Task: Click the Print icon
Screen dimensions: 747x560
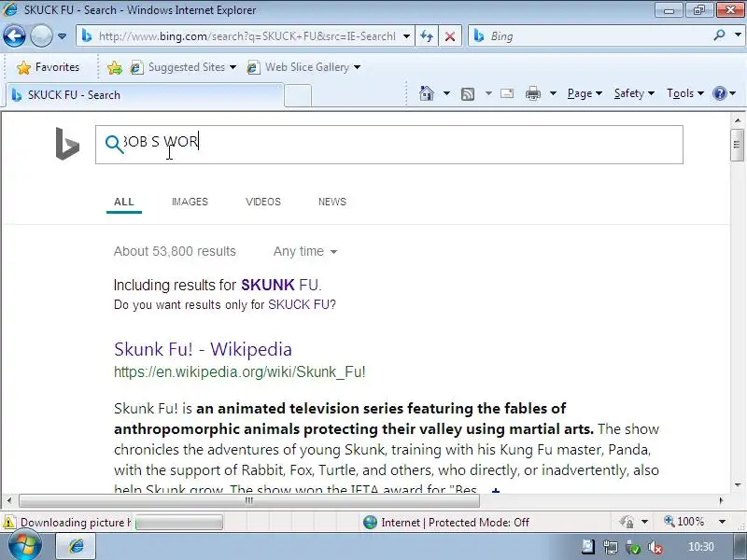Action: pyautogui.click(x=532, y=94)
